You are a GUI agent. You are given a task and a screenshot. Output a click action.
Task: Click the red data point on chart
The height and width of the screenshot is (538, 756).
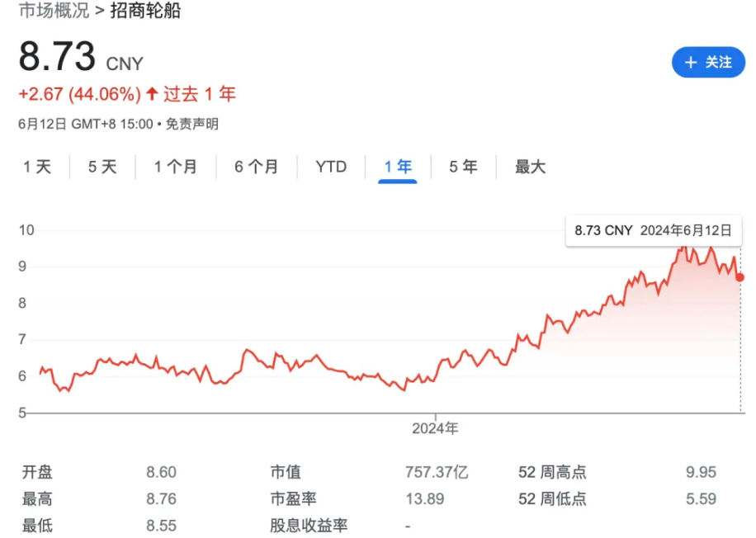tap(740, 277)
